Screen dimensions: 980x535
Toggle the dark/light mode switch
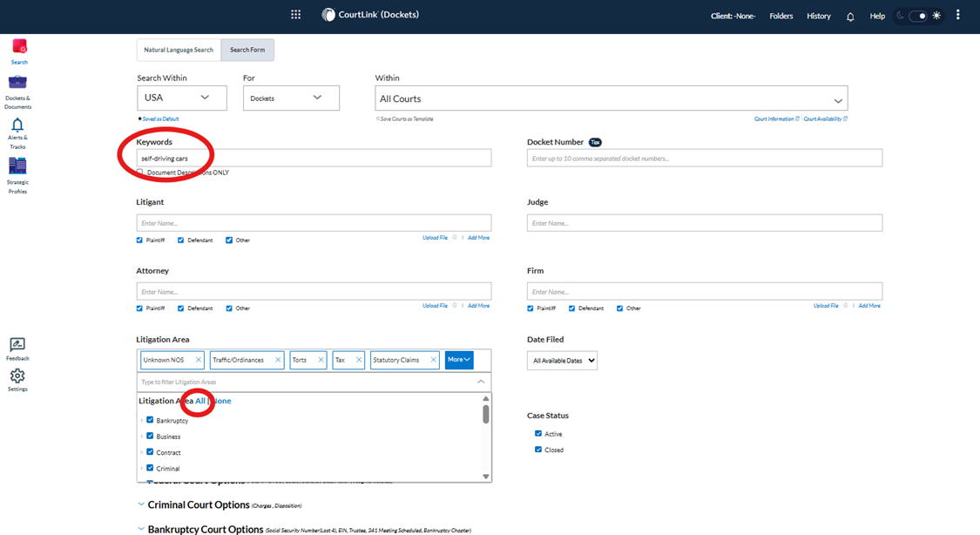[x=918, y=16]
